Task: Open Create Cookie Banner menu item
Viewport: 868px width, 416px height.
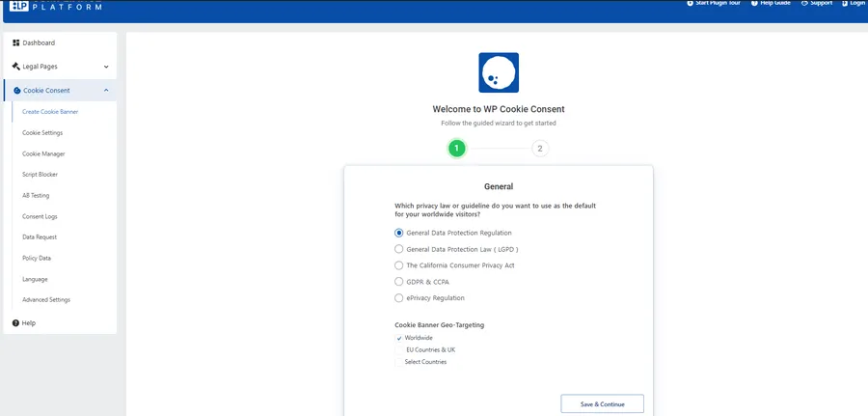Action: tap(50, 111)
